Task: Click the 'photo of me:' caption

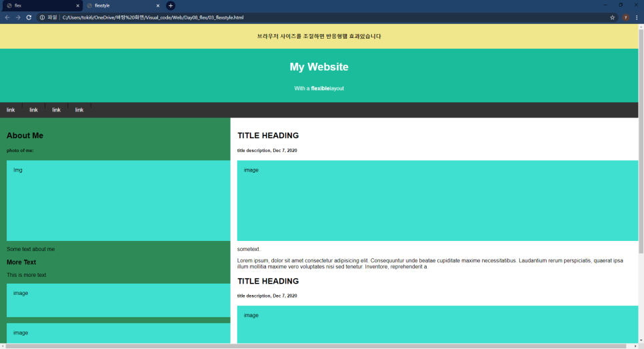Action: (20, 150)
